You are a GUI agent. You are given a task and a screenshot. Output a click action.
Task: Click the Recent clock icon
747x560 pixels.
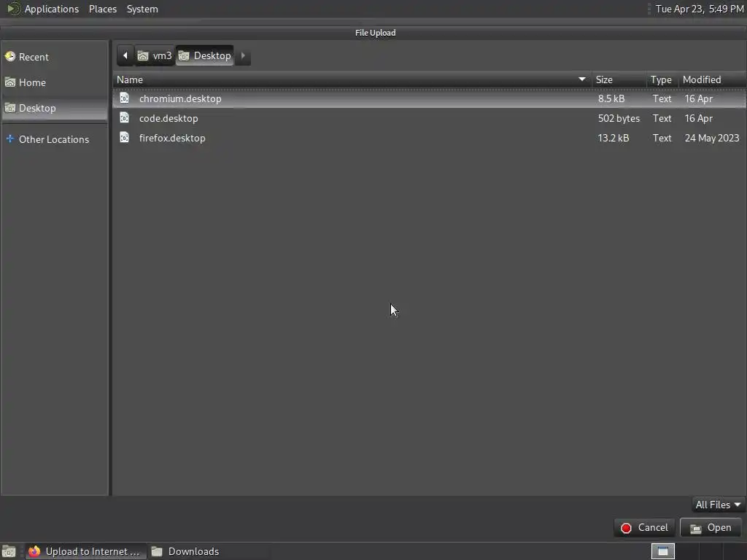pyautogui.click(x=10, y=57)
